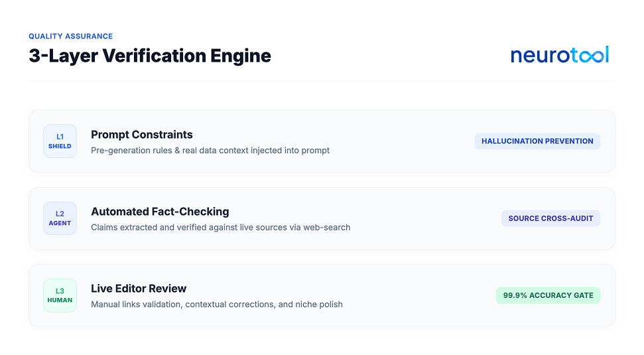
Task: Click the 99.9% ACCURACY GATE tag
Action: (x=548, y=295)
